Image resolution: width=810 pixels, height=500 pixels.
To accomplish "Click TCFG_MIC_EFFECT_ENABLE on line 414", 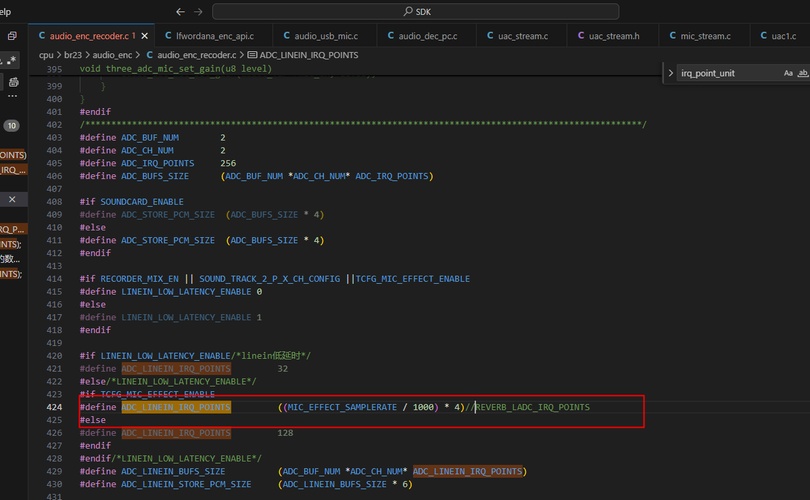I will click(x=413, y=279).
